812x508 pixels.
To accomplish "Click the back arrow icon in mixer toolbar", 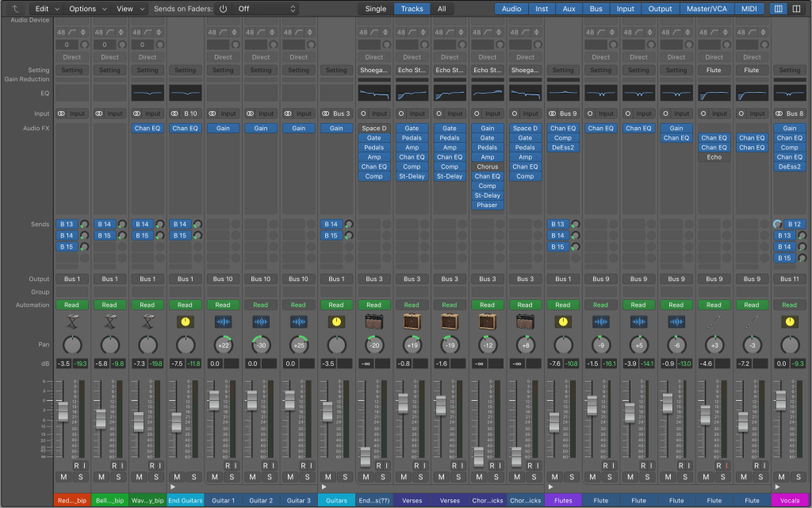I will point(14,9).
